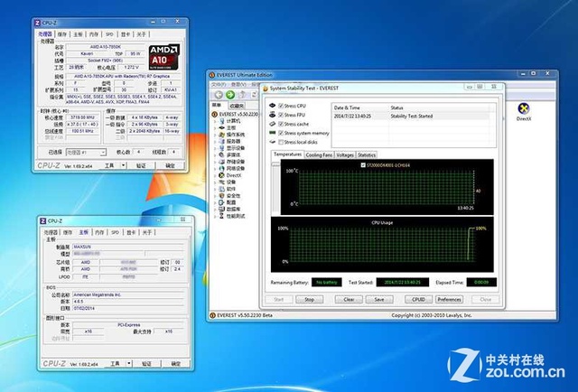Click the Date & Time column header

(360, 107)
